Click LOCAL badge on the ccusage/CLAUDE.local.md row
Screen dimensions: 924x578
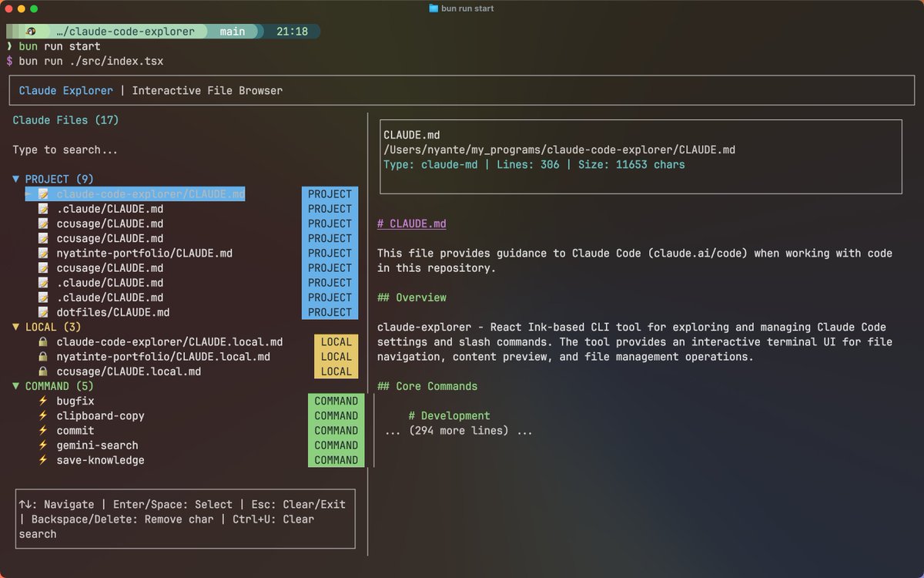tap(336, 371)
